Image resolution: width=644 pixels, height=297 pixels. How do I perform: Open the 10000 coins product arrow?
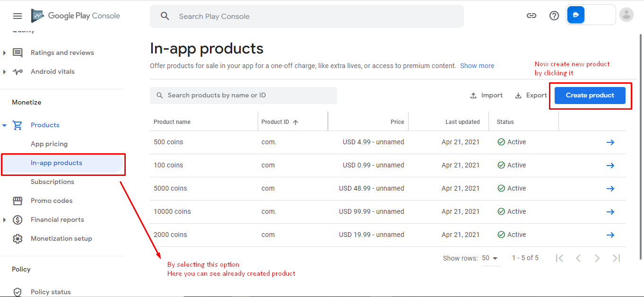610,212
